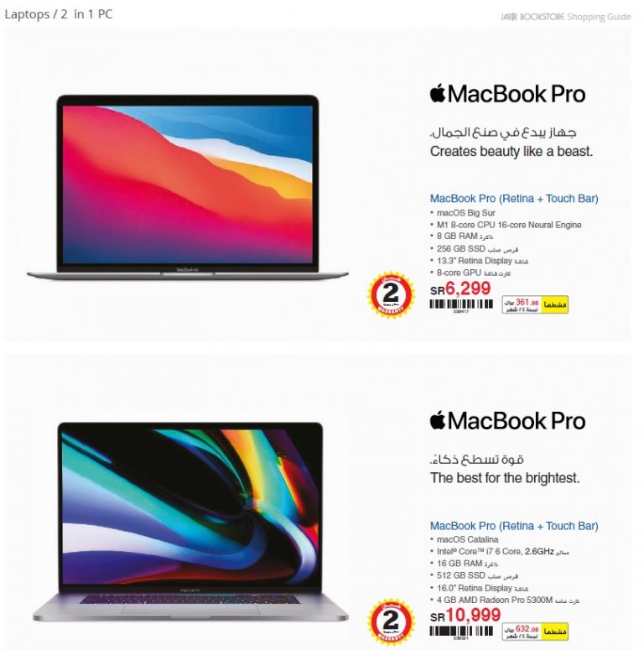Click the 2-year warranty badge near SR 10,999

pos(391,621)
